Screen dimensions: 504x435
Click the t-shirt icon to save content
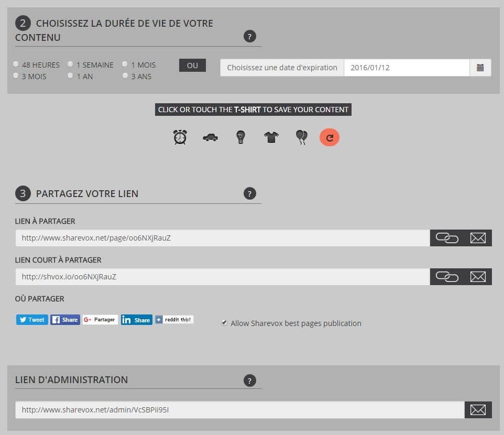tap(270, 136)
